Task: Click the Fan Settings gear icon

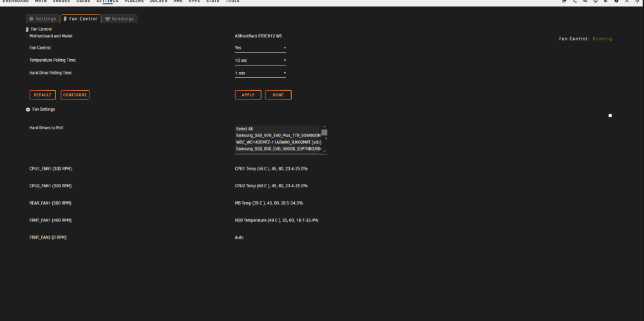Action: (x=28, y=109)
